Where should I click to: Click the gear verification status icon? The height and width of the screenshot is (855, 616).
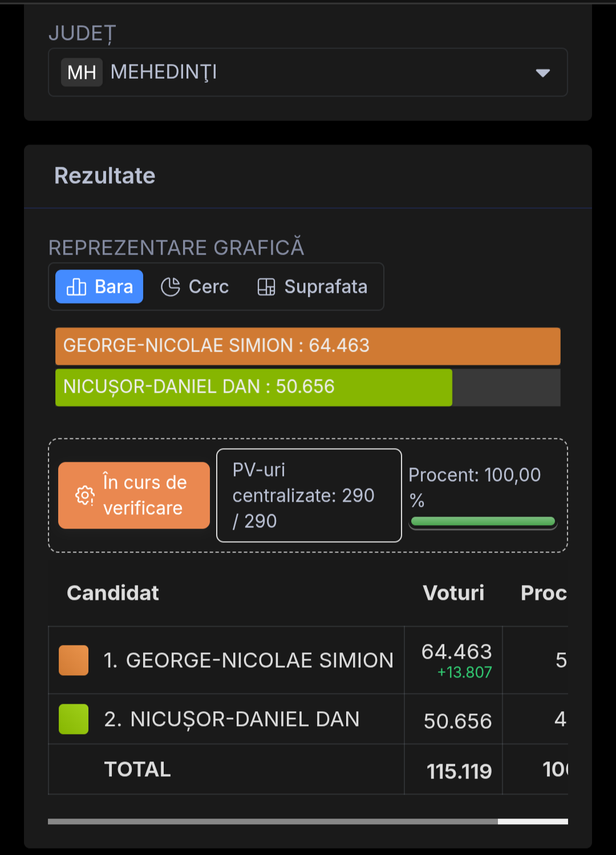(x=85, y=495)
